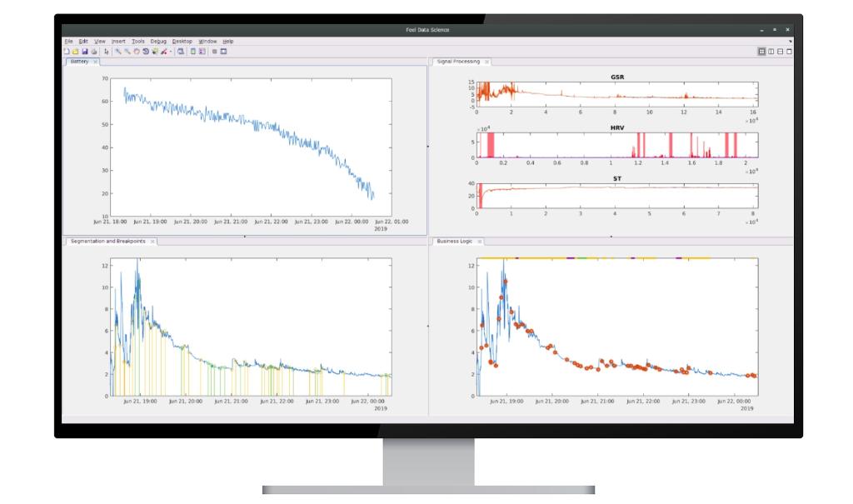Activate the Pan tool
The image size is (853, 504).
(x=136, y=52)
